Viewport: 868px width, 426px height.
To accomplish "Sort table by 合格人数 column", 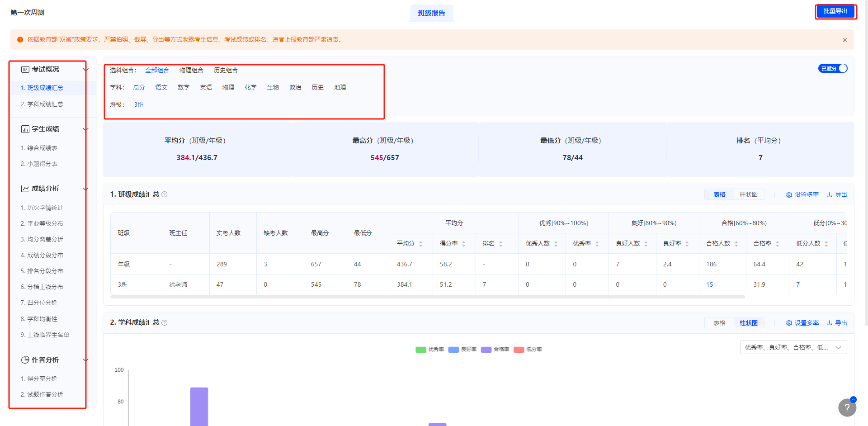I will click(x=736, y=244).
